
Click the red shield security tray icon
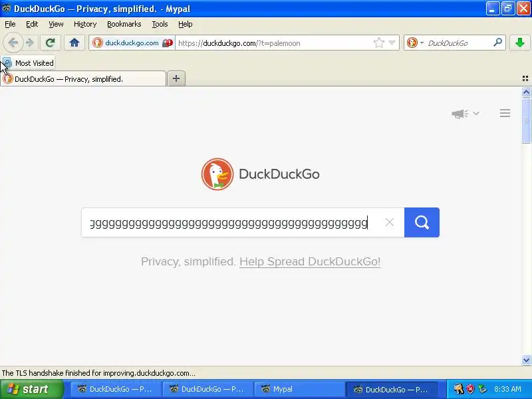(x=470, y=389)
